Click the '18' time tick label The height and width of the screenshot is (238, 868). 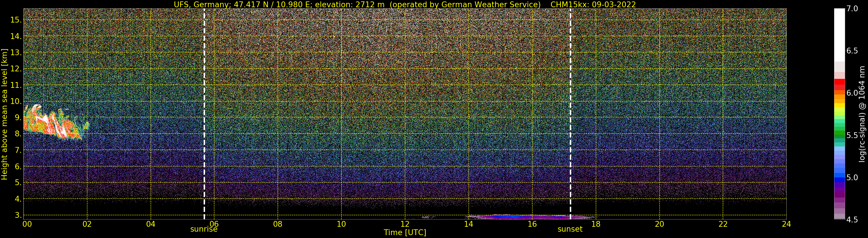(x=596, y=224)
